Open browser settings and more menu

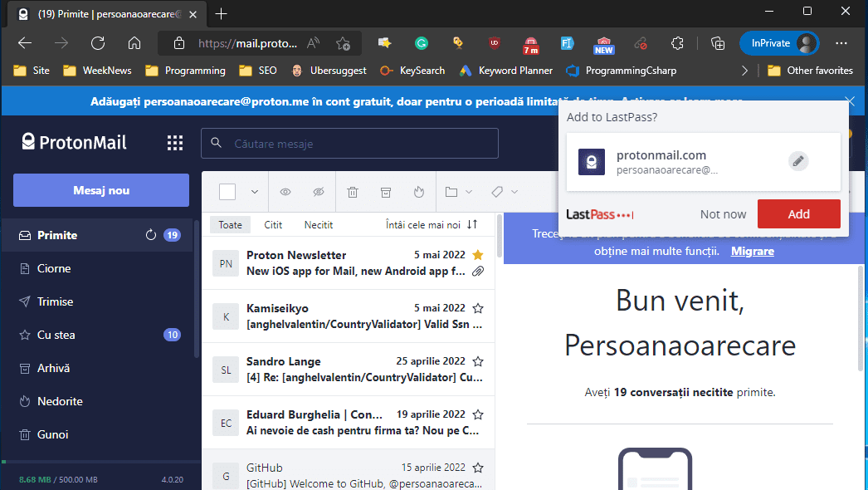[x=841, y=43]
